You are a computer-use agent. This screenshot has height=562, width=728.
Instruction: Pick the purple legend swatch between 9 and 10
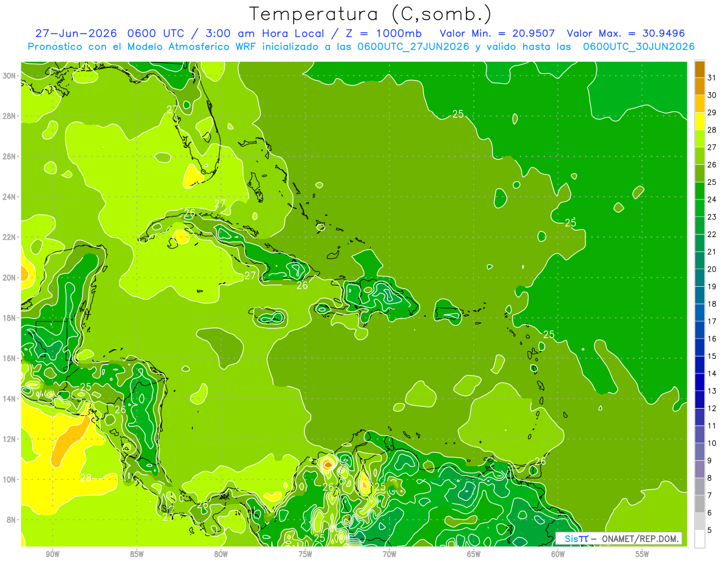tap(699, 452)
